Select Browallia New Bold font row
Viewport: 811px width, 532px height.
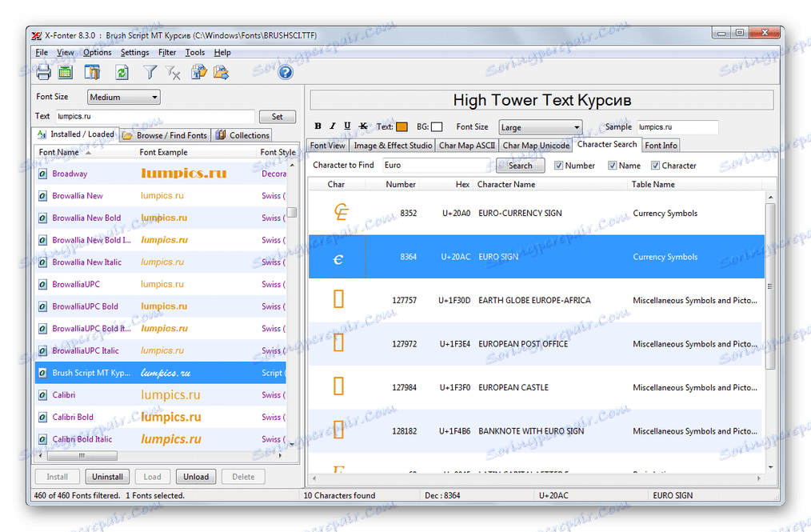[x=160, y=218]
